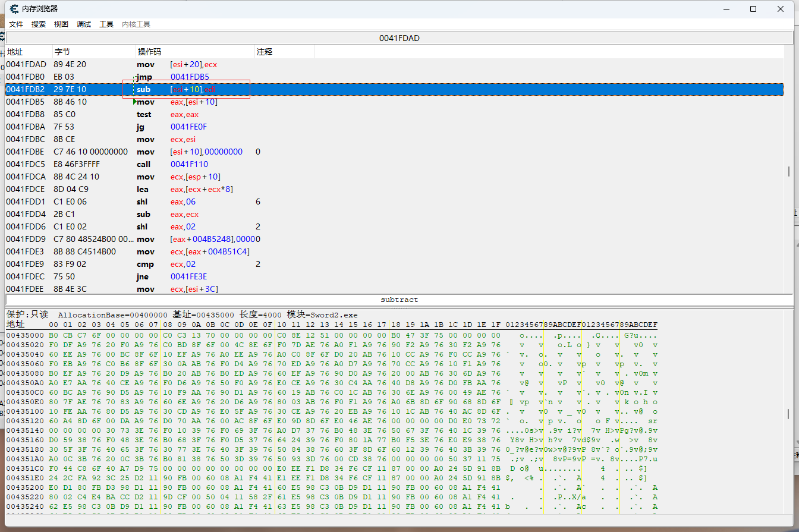
Task: Select the shl eax,06 row
Action: [x=394, y=202]
